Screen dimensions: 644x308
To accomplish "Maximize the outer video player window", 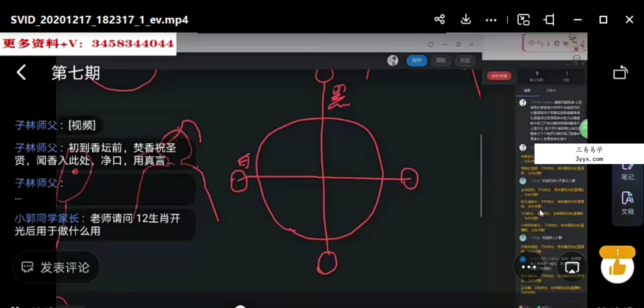I will [x=603, y=20].
